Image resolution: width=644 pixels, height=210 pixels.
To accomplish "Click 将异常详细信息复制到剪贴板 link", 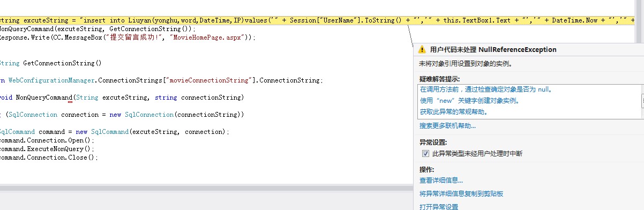I will point(461,193).
